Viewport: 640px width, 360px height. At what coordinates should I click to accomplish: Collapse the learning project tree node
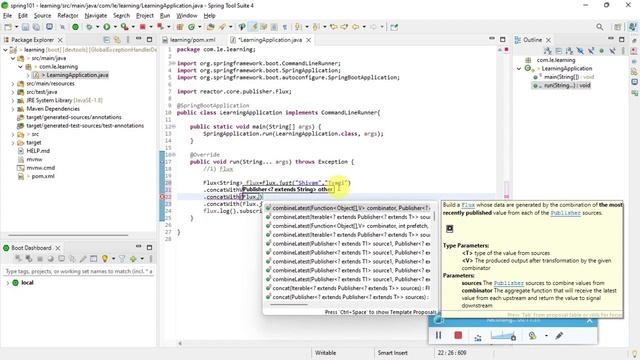click(x=5, y=50)
